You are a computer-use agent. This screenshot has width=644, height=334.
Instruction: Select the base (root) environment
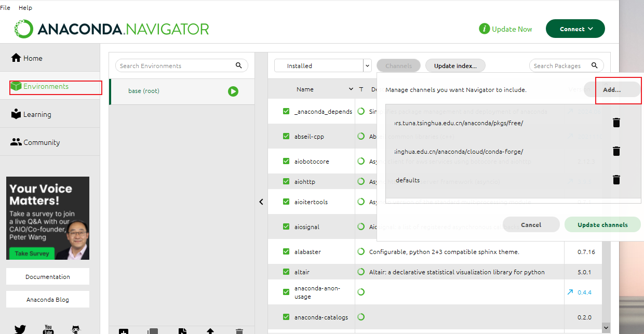point(182,91)
